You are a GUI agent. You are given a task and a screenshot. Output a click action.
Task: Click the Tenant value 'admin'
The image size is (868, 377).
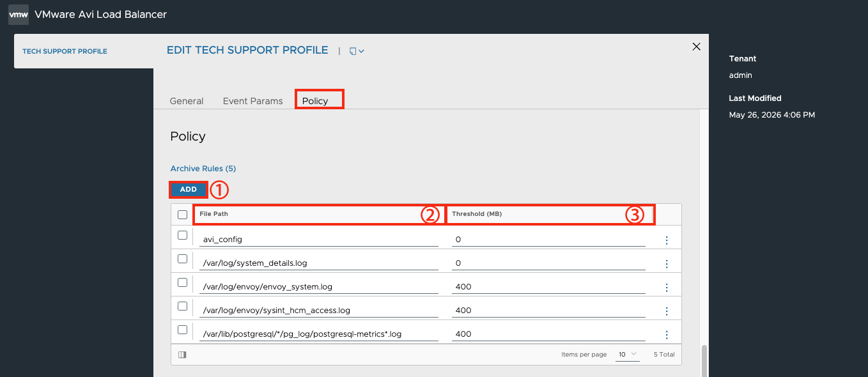[741, 75]
